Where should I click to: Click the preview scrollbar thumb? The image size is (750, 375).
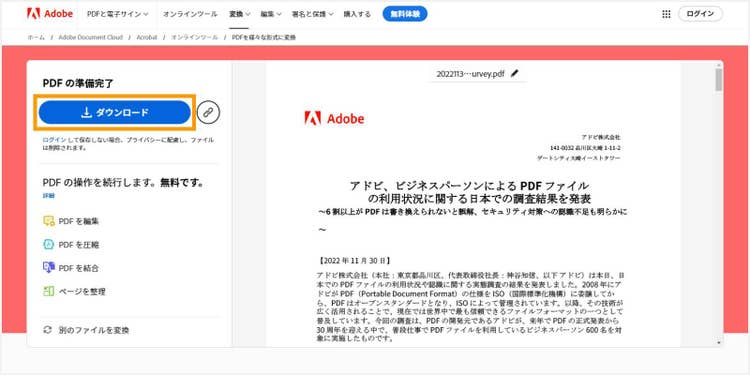(x=719, y=79)
